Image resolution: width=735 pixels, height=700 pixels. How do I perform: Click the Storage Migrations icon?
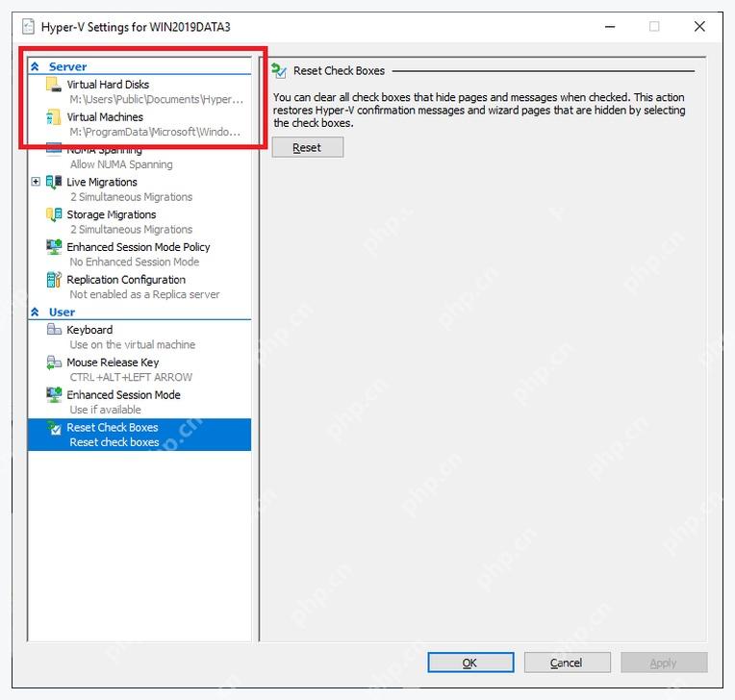[54, 214]
